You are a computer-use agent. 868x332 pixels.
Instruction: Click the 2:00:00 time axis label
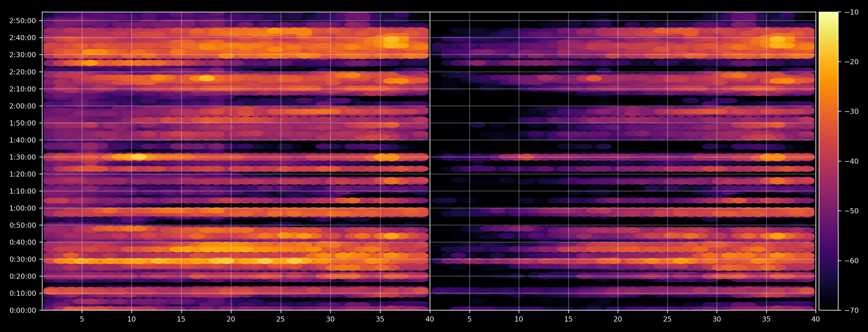click(23, 106)
